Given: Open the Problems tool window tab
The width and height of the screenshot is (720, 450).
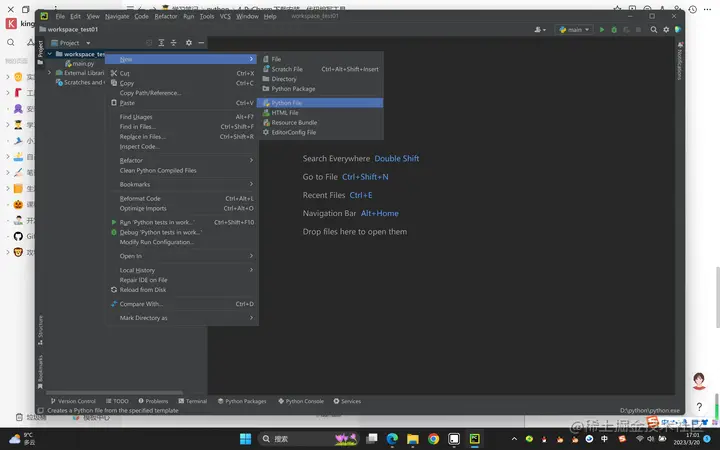Looking at the screenshot, I should (x=153, y=401).
